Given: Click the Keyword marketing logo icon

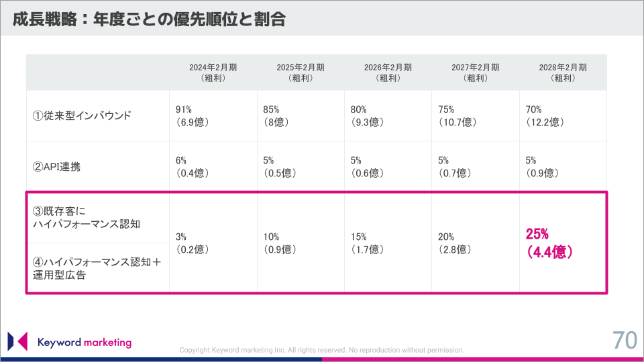Looking at the screenshot, I should tap(17, 341).
